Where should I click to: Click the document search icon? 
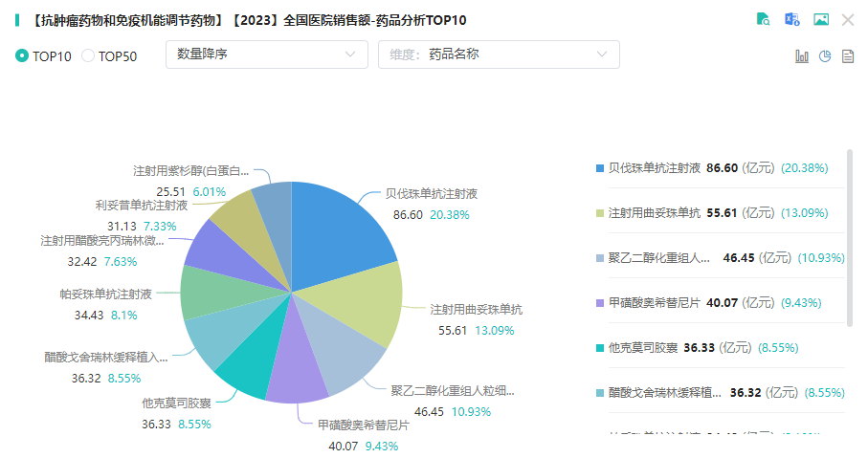763,20
